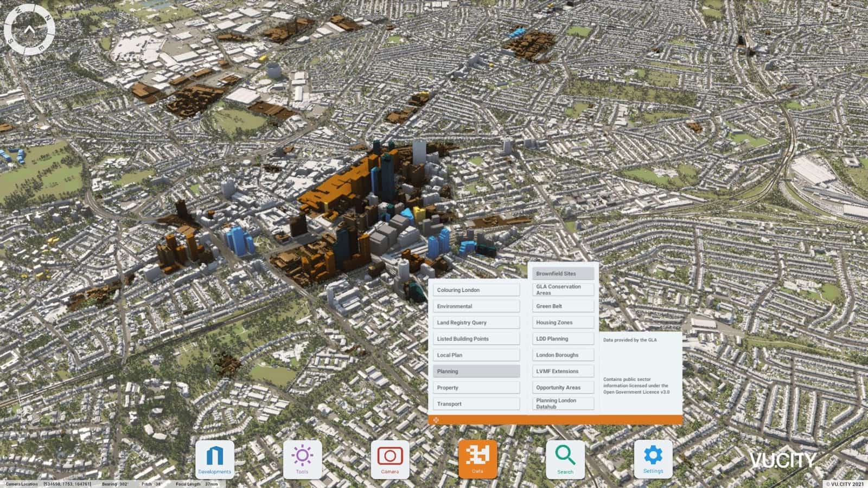Expand the Property data category
868x488 pixels.
(x=476, y=387)
